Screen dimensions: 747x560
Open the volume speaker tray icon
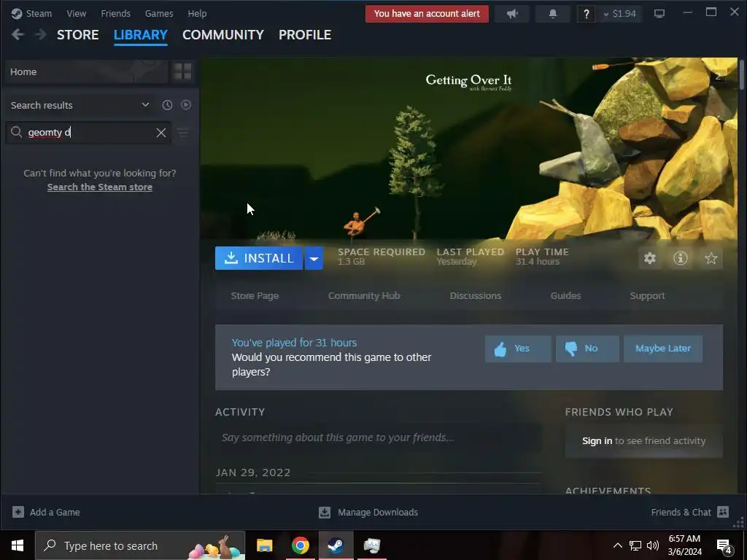coord(653,545)
